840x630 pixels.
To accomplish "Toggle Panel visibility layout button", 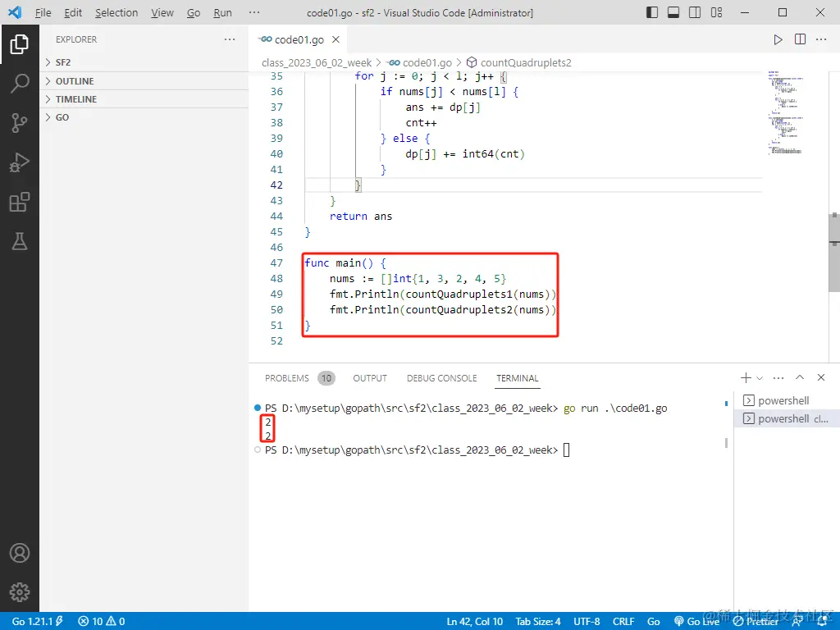I will tap(673, 12).
